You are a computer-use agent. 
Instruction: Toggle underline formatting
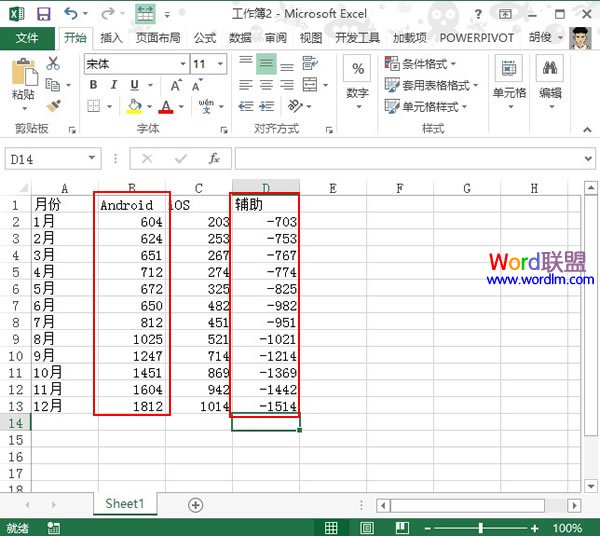[x=134, y=85]
